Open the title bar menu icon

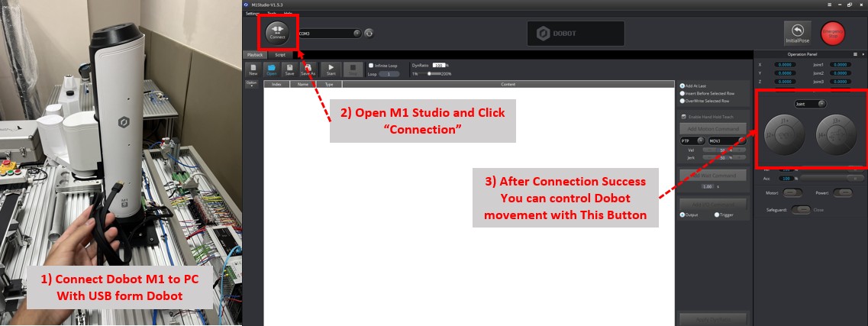(x=831, y=5)
